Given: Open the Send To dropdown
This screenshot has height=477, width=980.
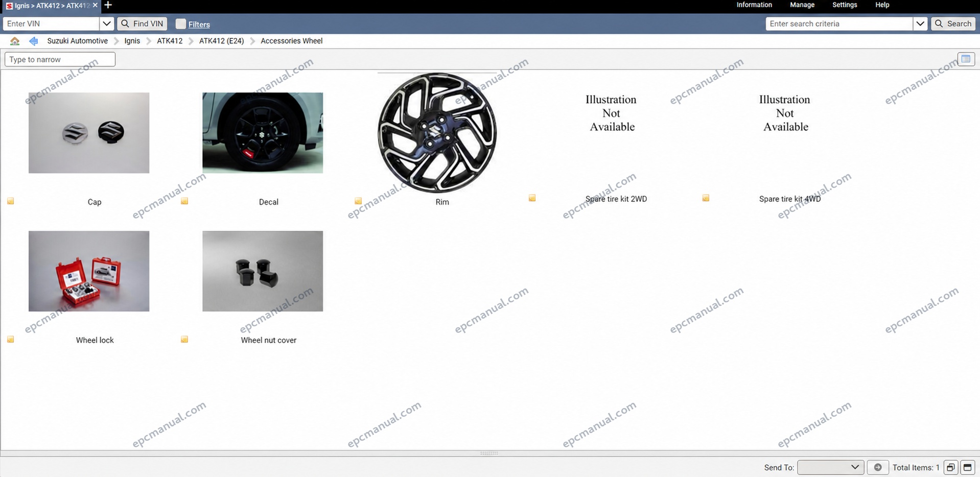Looking at the screenshot, I should click(x=830, y=467).
